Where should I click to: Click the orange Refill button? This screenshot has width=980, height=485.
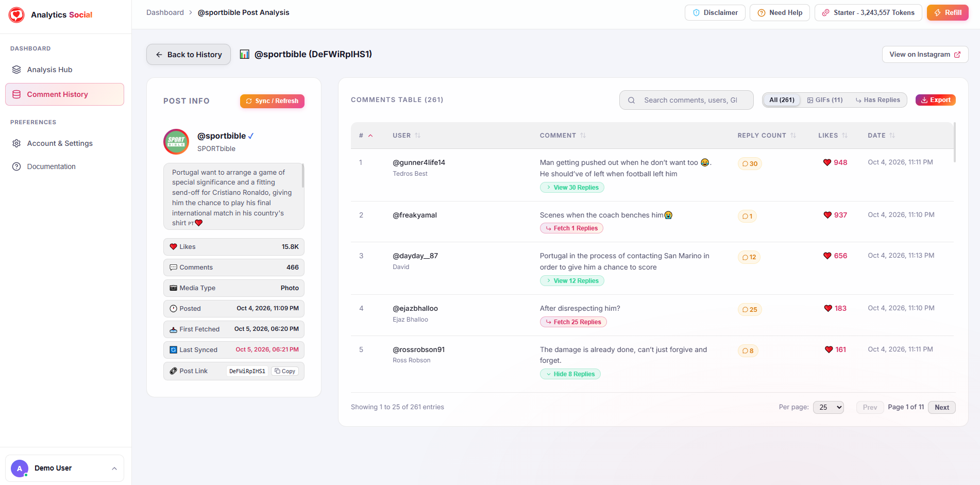click(948, 12)
